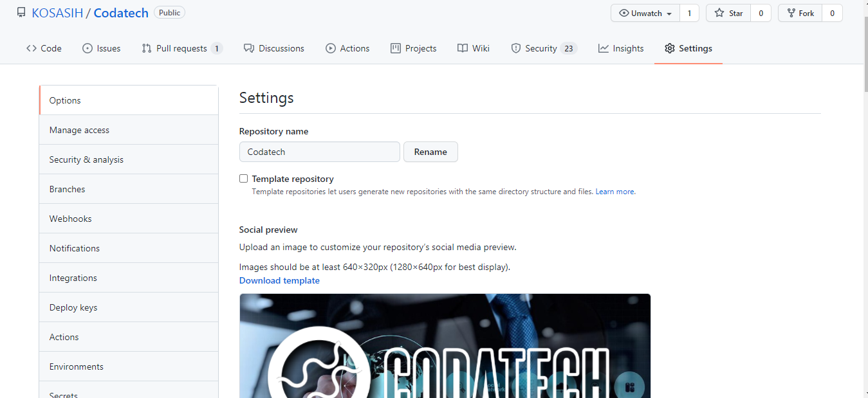The image size is (868, 398).
Task: Click the Fork button
Action: click(x=800, y=13)
